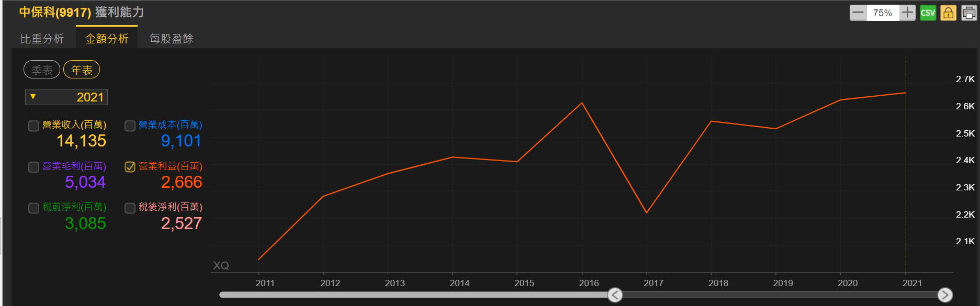Switch to the 比重分析 tab
The image size is (980, 306).
coord(42,39)
